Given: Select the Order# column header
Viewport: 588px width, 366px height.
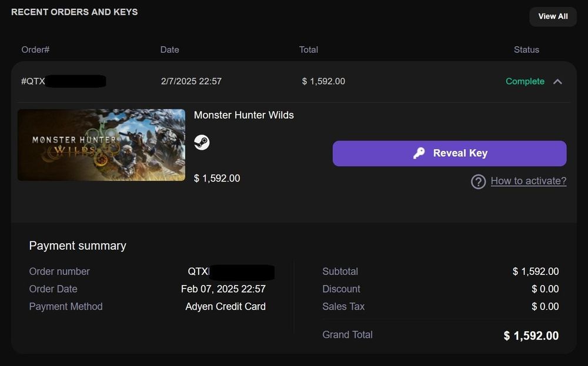Looking at the screenshot, I should tap(35, 49).
